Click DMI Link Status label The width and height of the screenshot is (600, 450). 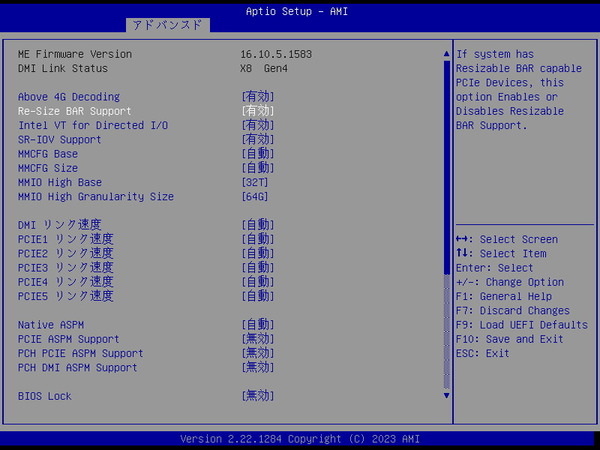tap(63, 68)
